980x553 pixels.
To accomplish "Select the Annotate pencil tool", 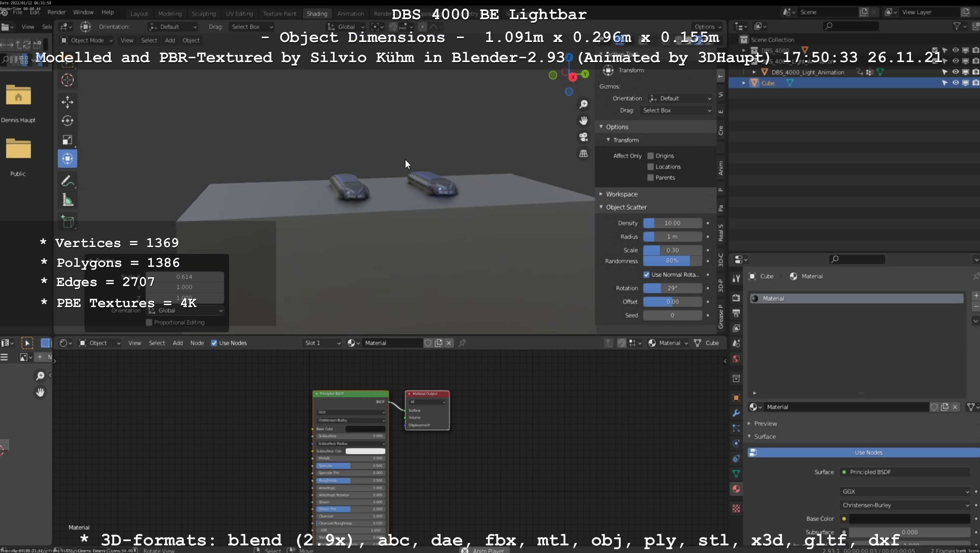I will [67, 181].
